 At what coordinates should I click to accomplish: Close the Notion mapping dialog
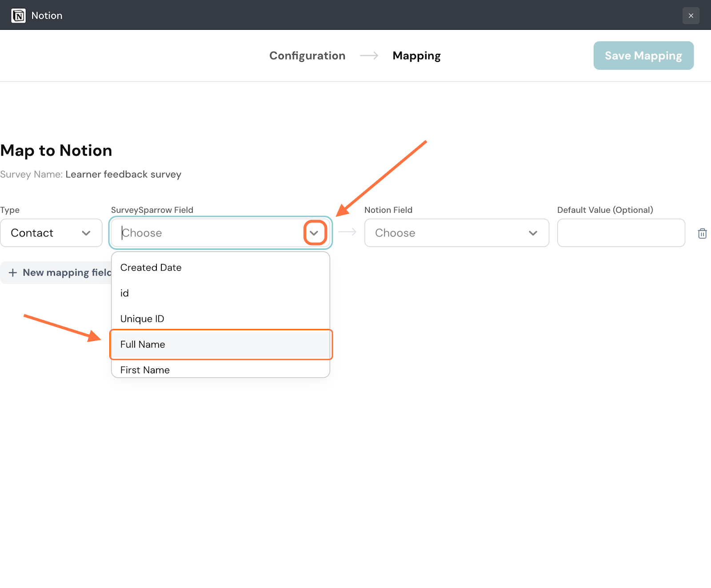691,16
